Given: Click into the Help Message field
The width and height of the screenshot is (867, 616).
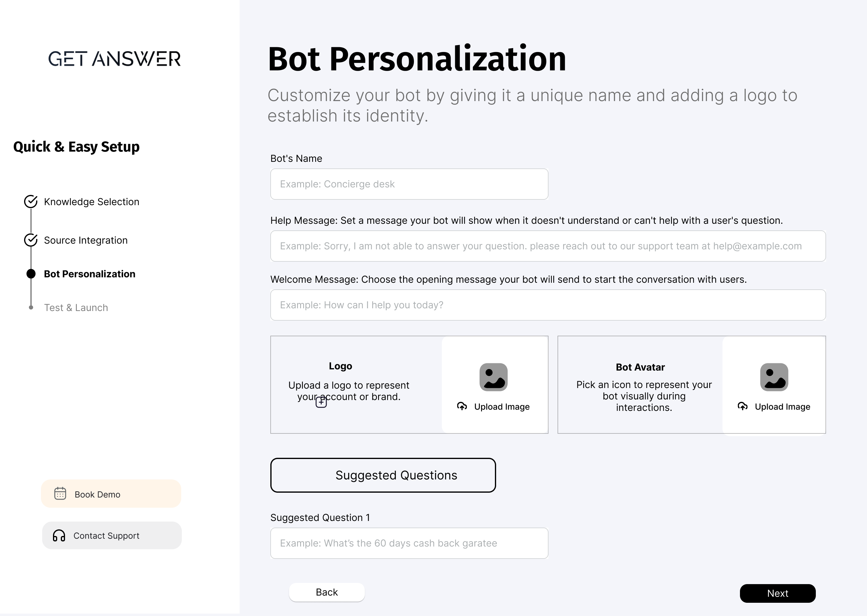Looking at the screenshot, I should [547, 246].
